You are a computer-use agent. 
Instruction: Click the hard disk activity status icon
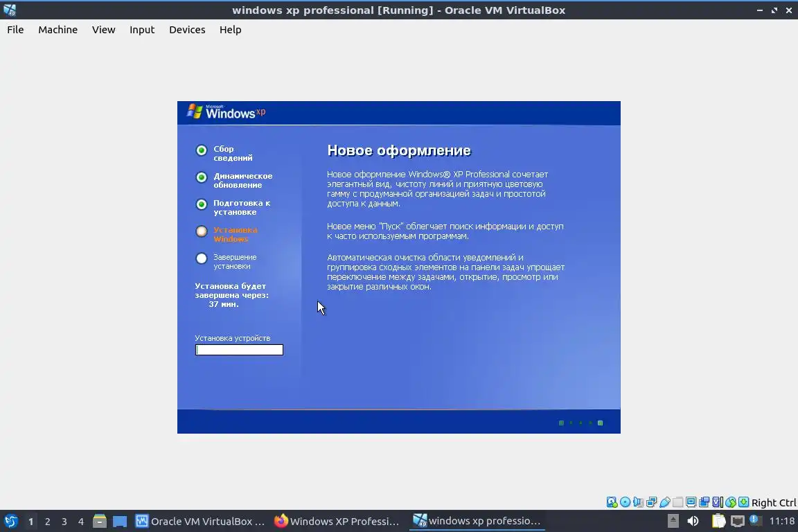coord(612,502)
